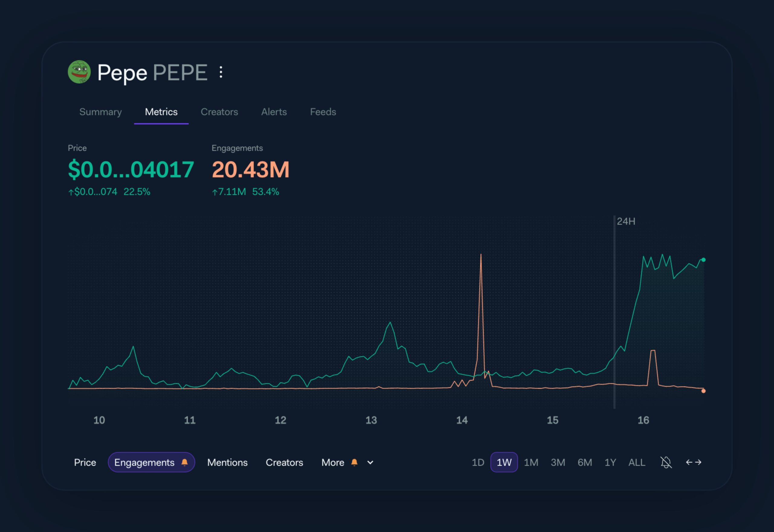This screenshot has height=532, width=774.
Task: Click the Pepe token avatar image
Action: tap(80, 72)
